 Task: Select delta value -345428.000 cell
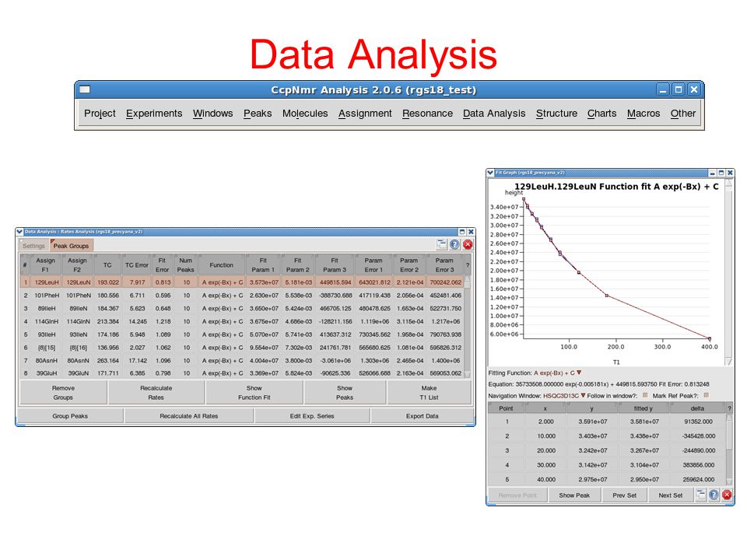click(x=698, y=436)
